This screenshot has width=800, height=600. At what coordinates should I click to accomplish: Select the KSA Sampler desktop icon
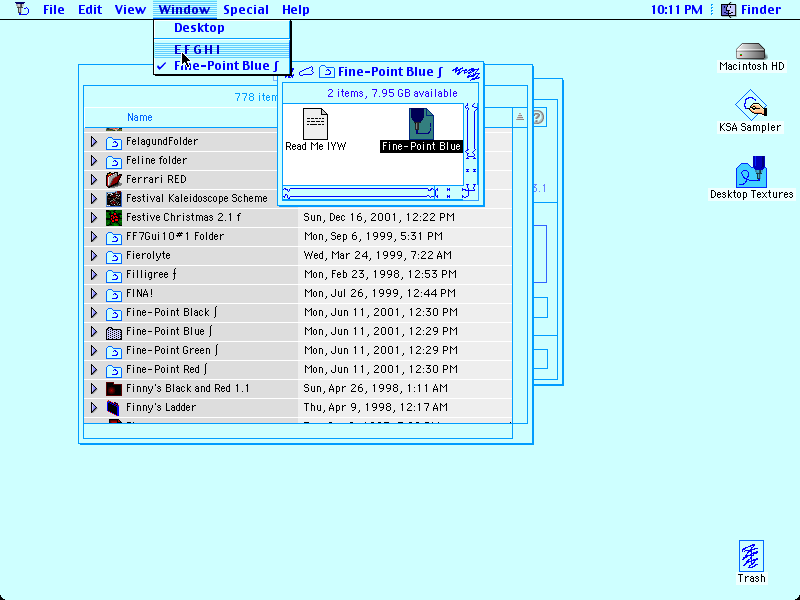751,105
